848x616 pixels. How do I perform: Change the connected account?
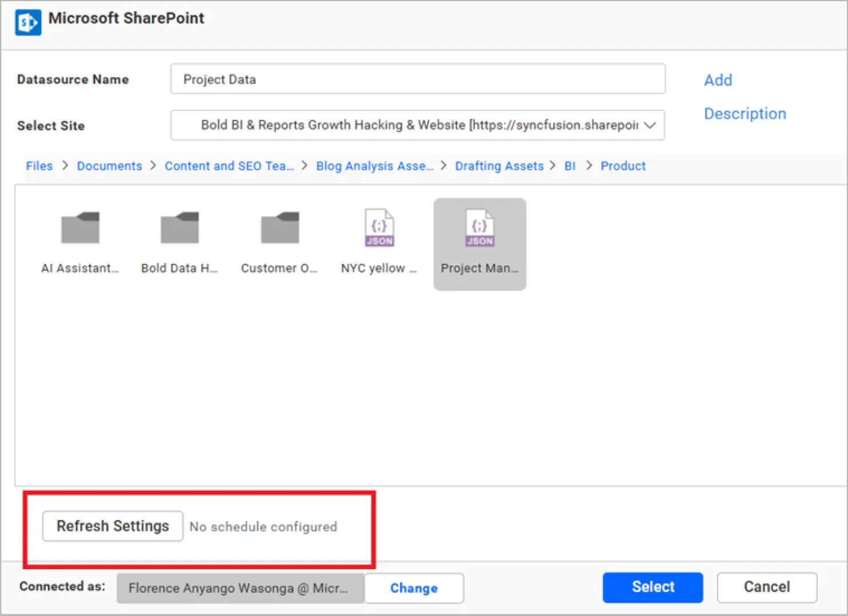[414, 588]
